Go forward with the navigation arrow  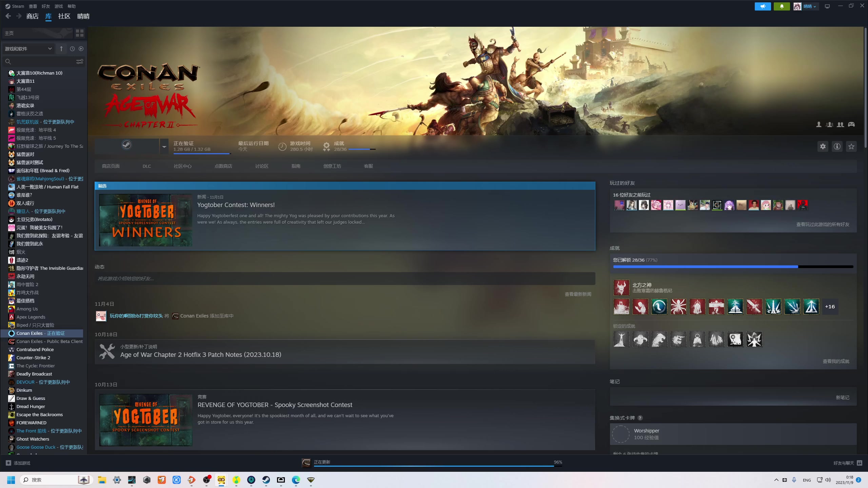19,16
